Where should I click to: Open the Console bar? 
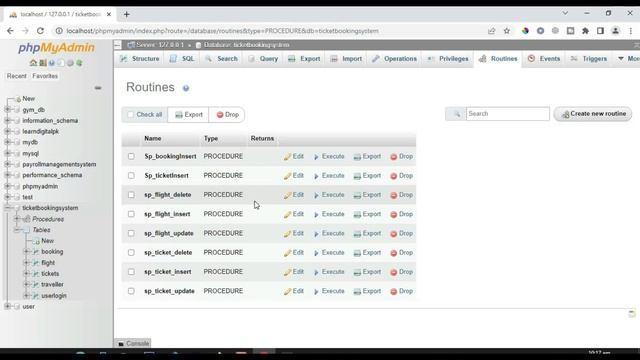[133, 343]
